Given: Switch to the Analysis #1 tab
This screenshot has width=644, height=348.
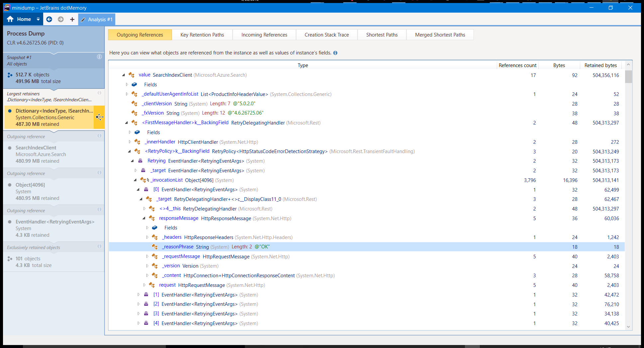Looking at the screenshot, I should tap(97, 20).
